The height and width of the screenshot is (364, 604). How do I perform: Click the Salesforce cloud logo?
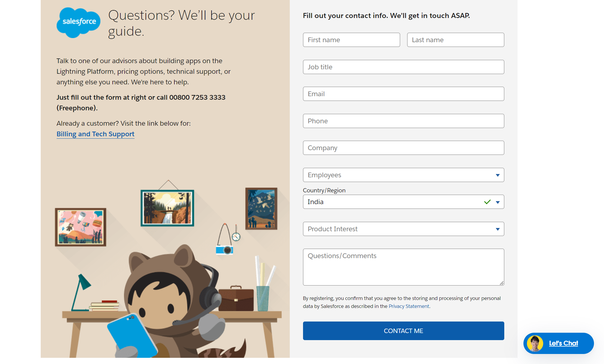coord(78,22)
